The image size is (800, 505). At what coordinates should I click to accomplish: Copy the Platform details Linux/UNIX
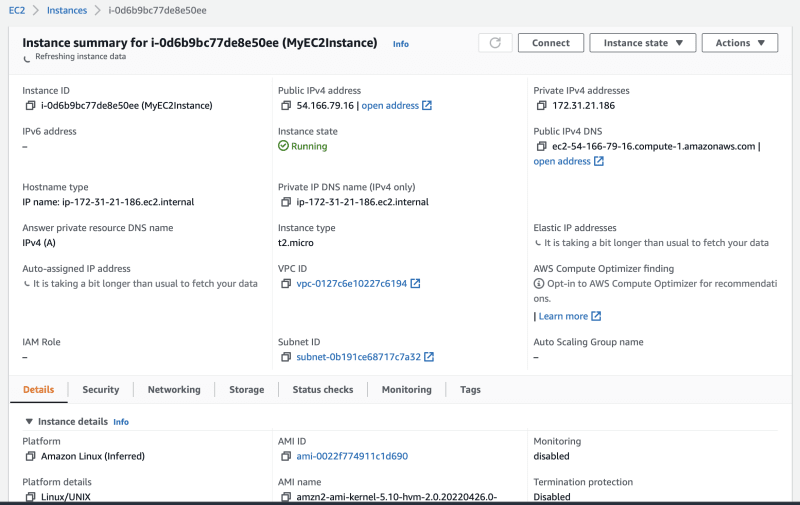[x=30, y=497]
